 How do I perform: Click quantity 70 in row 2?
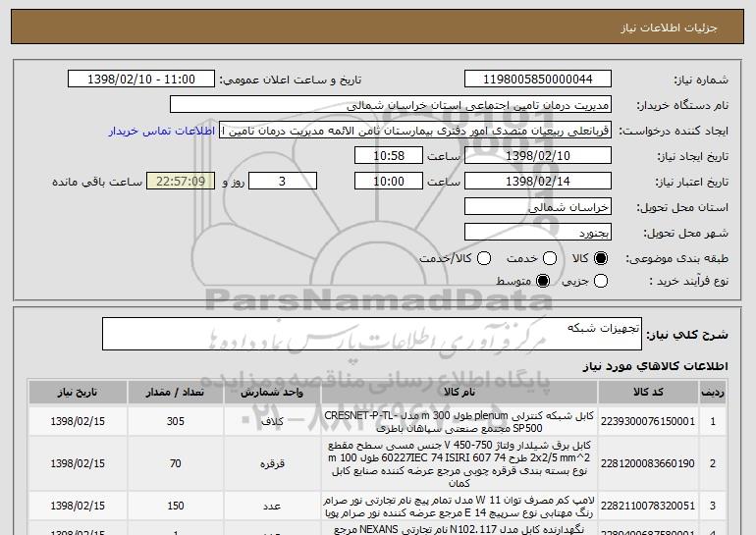tap(176, 463)
